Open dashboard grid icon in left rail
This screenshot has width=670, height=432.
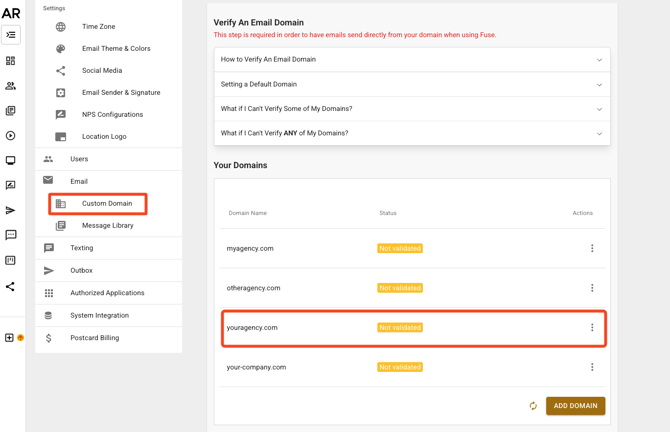click(11, 61)
